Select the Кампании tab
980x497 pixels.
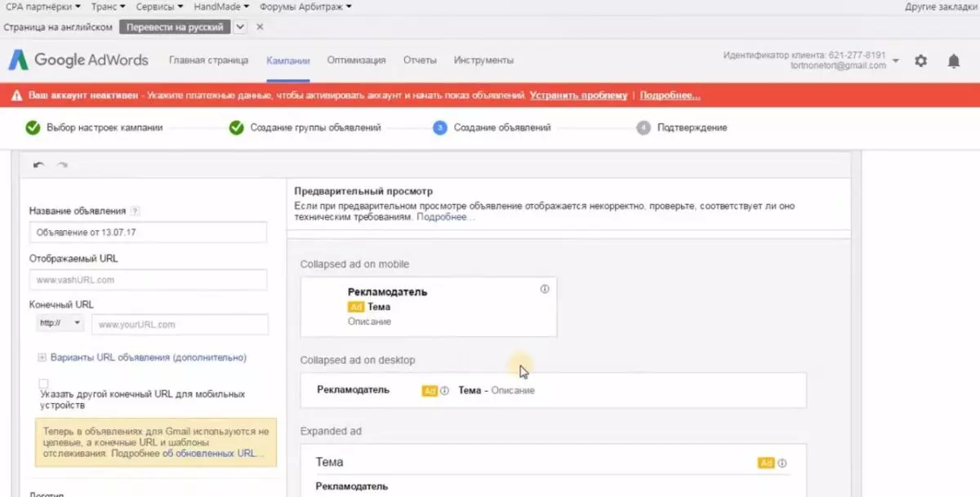(287, 60)
